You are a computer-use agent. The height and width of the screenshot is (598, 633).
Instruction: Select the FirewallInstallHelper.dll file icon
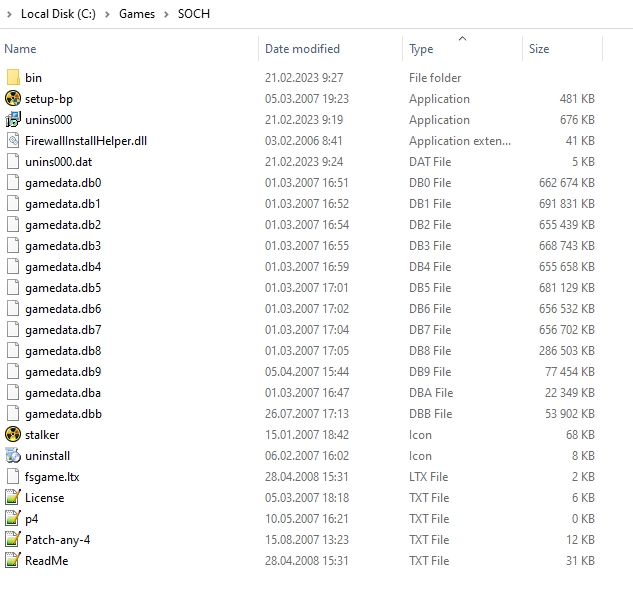point(13,140)
